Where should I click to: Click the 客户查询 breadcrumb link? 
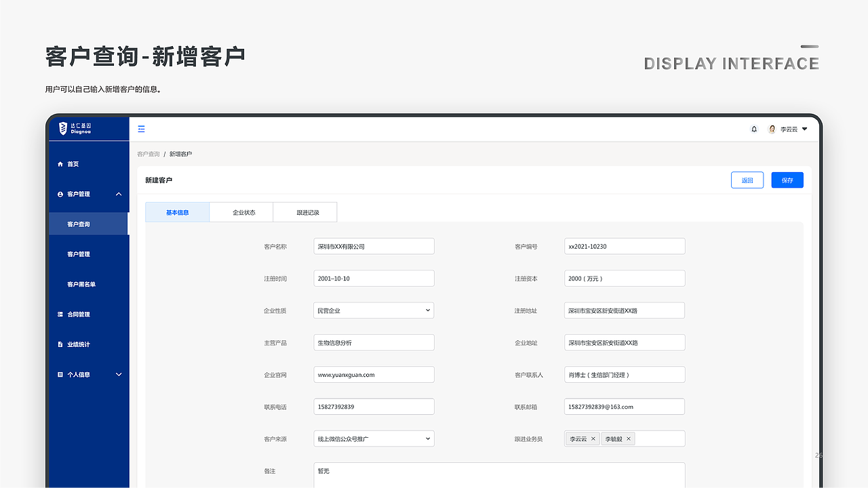149,155
